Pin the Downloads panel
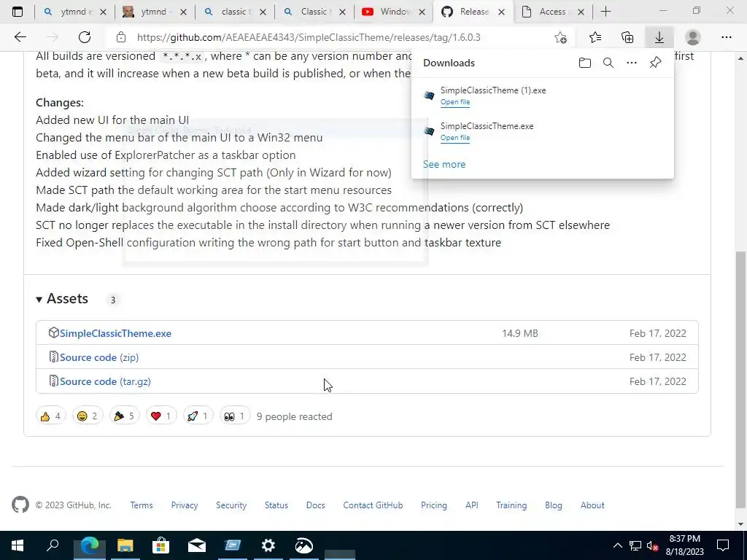747x560 pixels. (656, 63)
